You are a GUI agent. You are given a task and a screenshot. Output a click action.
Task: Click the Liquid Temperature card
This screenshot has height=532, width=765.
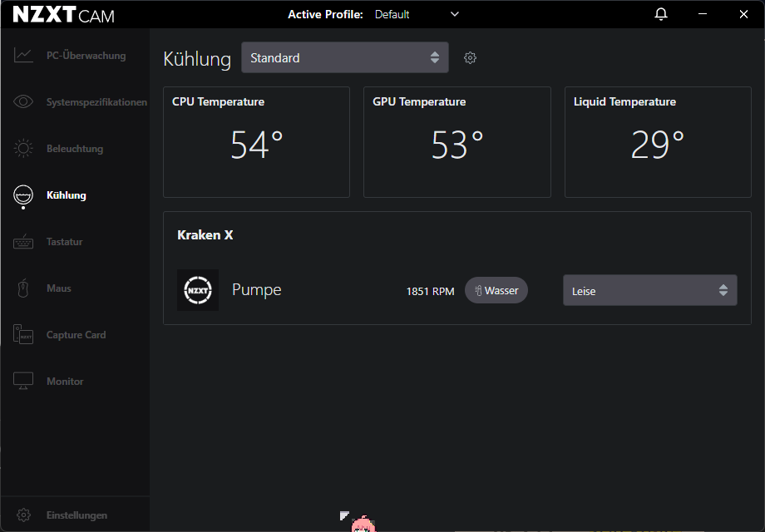pyautogui.click(x=658, y=142)
